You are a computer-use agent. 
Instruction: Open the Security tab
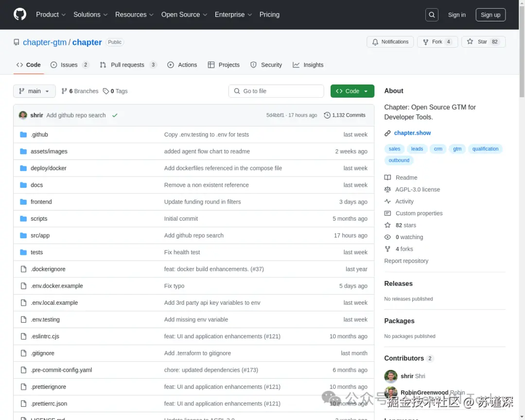coord(266,65)
